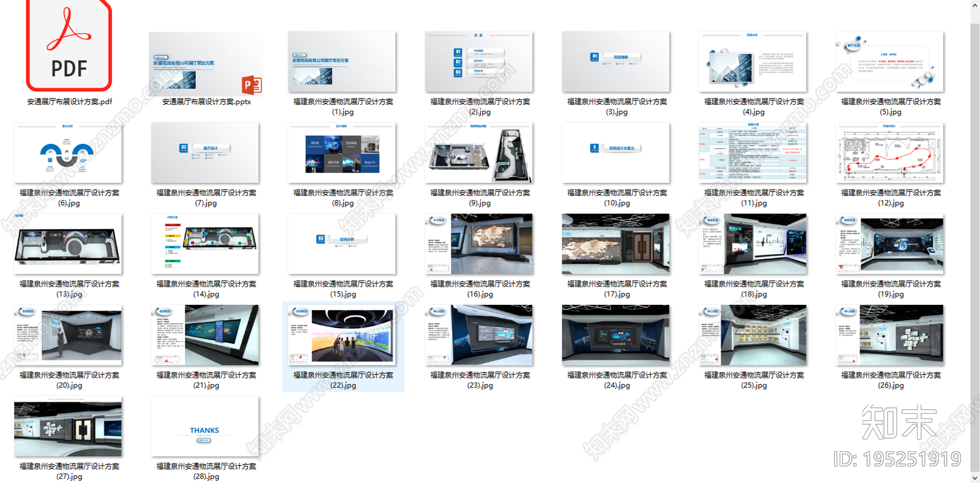Select highlighted thumbnail (22).jpg
This screenshot has width=980, height=483.
click(342, 335)
